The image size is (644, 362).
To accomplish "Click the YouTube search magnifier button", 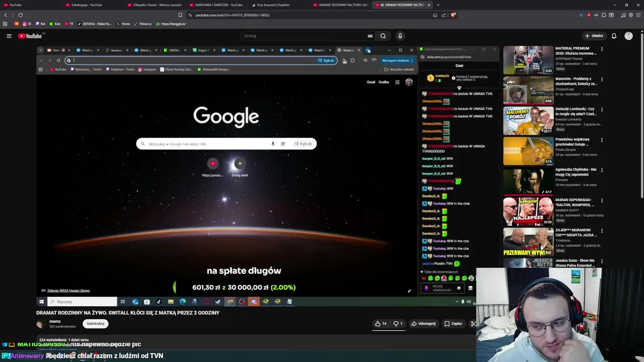I will (x=383, y=36).
